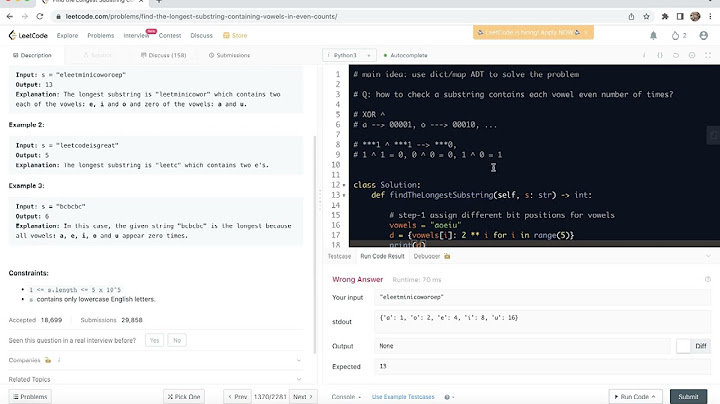The image size is (720, 404).
Task: Collapse the result panel chevron
Action: (x=708, y=256)
